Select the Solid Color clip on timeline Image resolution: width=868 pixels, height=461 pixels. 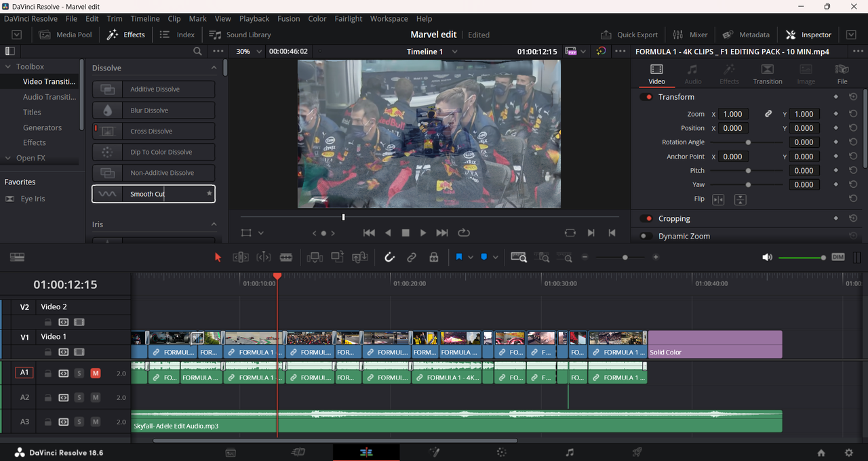point(715,344)
